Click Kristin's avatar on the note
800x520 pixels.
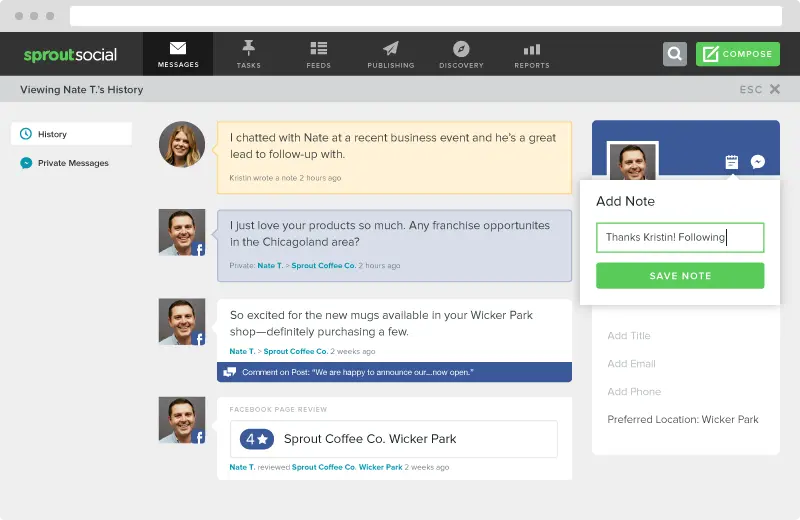(x=182, y=145)
